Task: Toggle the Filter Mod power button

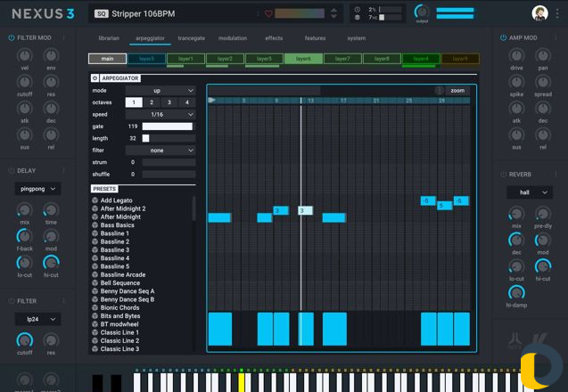Action: (12, 37)
